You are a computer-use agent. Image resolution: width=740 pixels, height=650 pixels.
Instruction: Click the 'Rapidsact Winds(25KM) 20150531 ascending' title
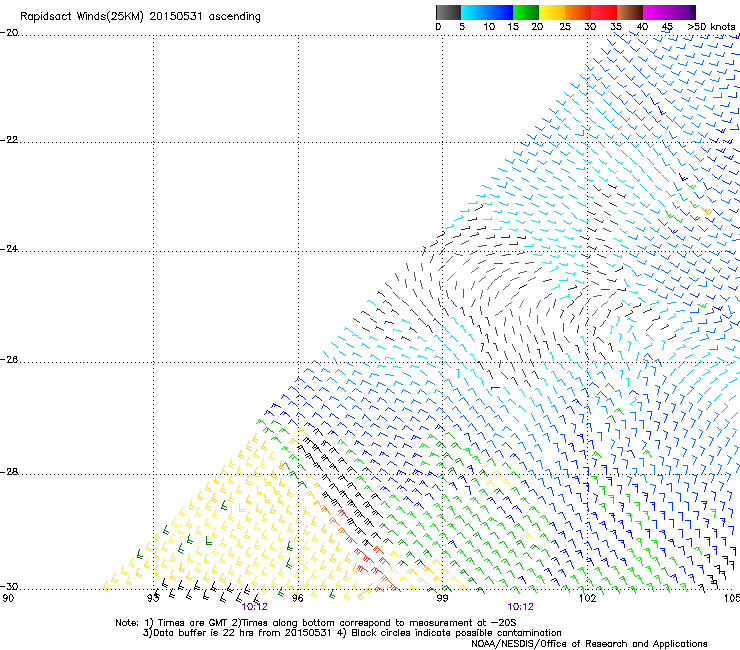pos(140,17)
